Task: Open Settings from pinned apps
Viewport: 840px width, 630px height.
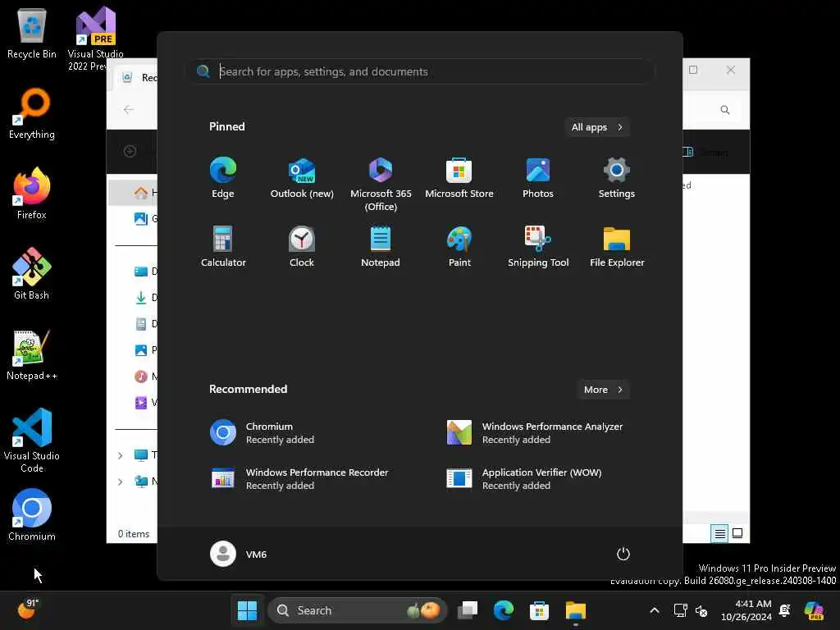Action: [x=617, y=178]
